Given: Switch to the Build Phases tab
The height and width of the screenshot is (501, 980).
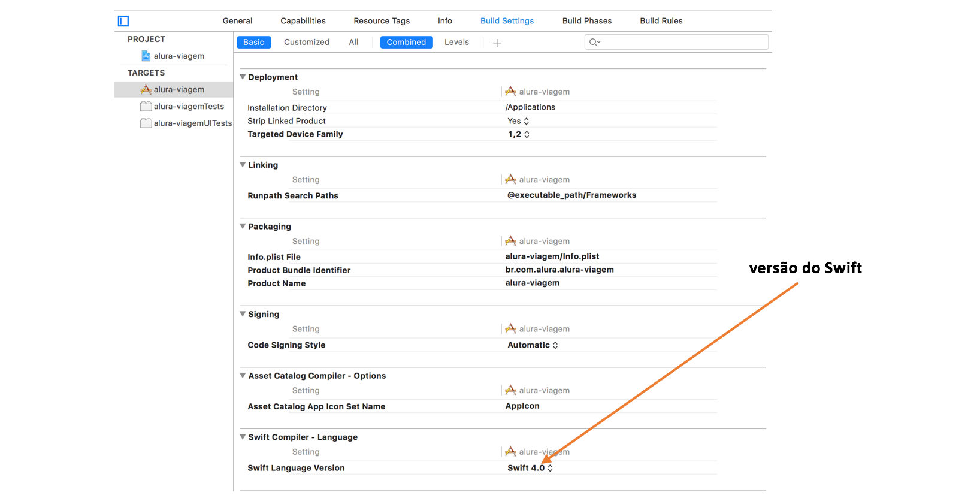Looking at the screenshot, I should (587, 21).
